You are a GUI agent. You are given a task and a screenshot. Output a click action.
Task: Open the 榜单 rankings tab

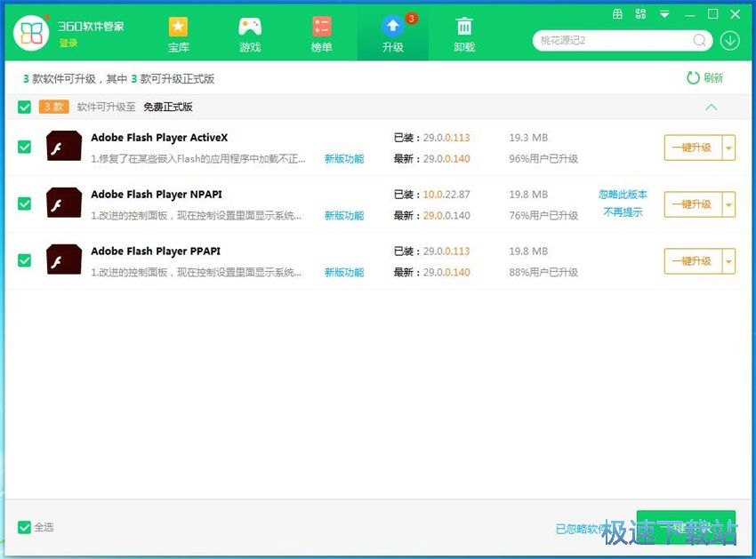[321, 34]
